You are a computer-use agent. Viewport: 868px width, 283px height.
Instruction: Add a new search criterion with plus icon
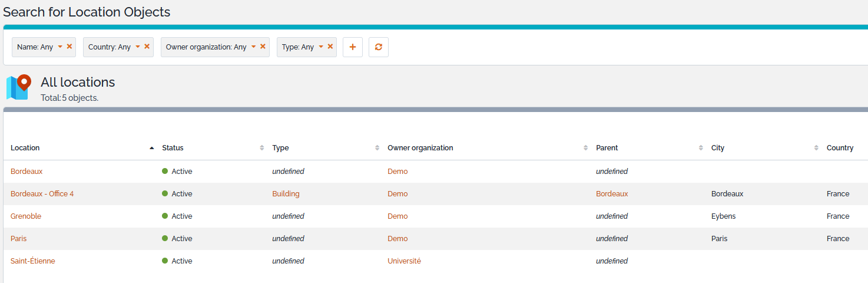click(353, 47)
